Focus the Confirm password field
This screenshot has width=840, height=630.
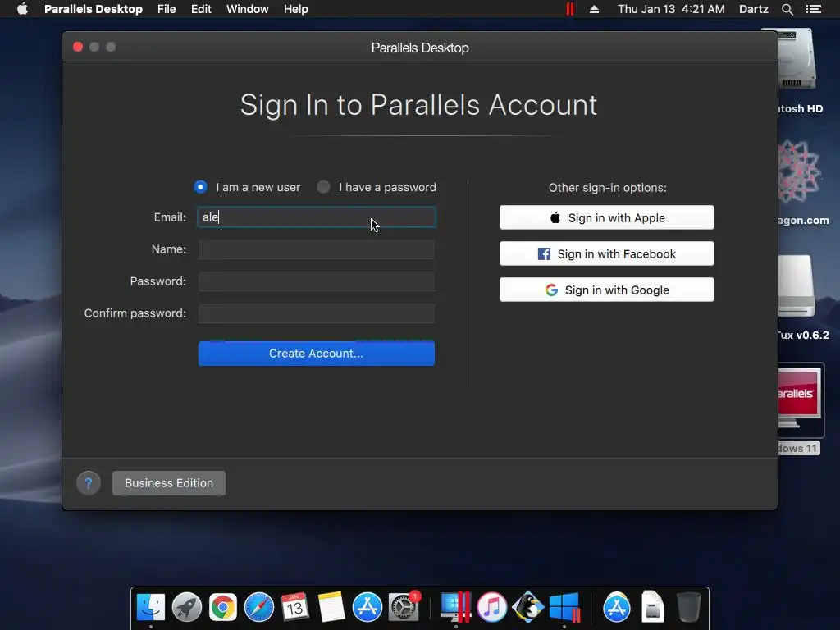316,313
